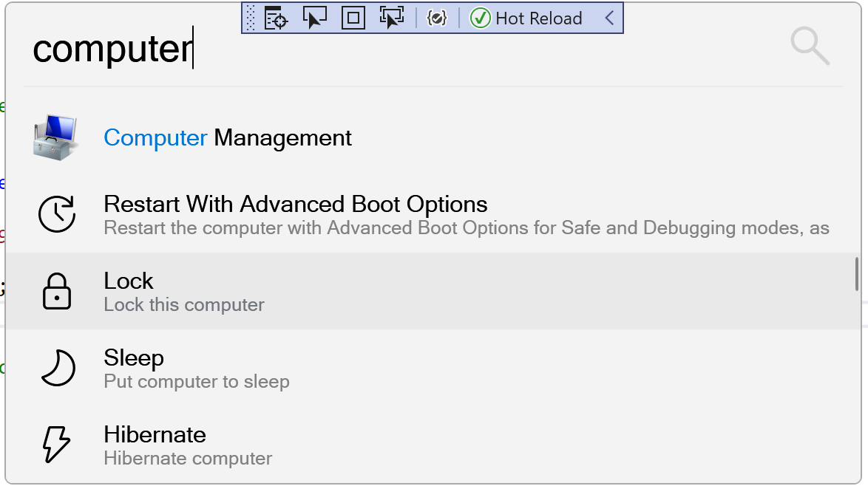Select the "Put computer to sleep" description
Viewport: 868px width, 486px height.
[197, 382]
